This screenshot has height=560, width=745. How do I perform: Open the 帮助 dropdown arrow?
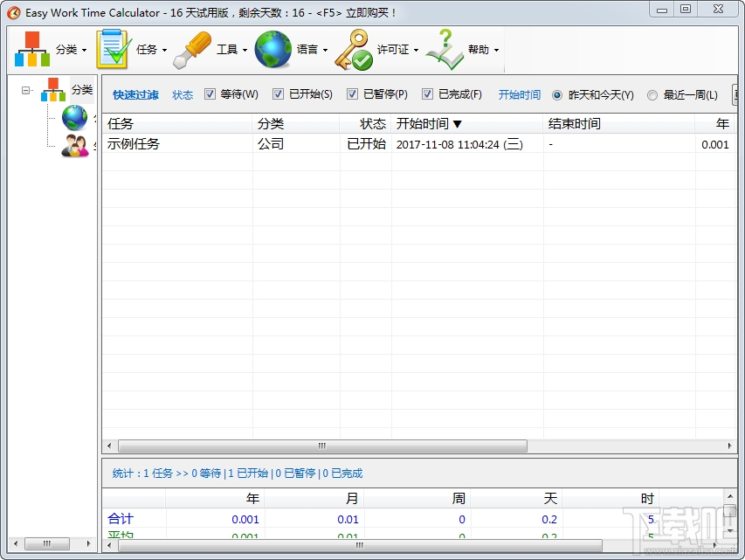click(x=496, y=50)
